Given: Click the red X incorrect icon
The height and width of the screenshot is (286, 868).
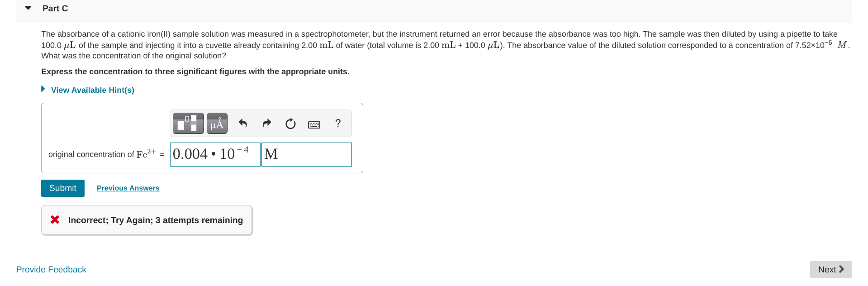Looking at the screenshot, I should tap(55, 220).
